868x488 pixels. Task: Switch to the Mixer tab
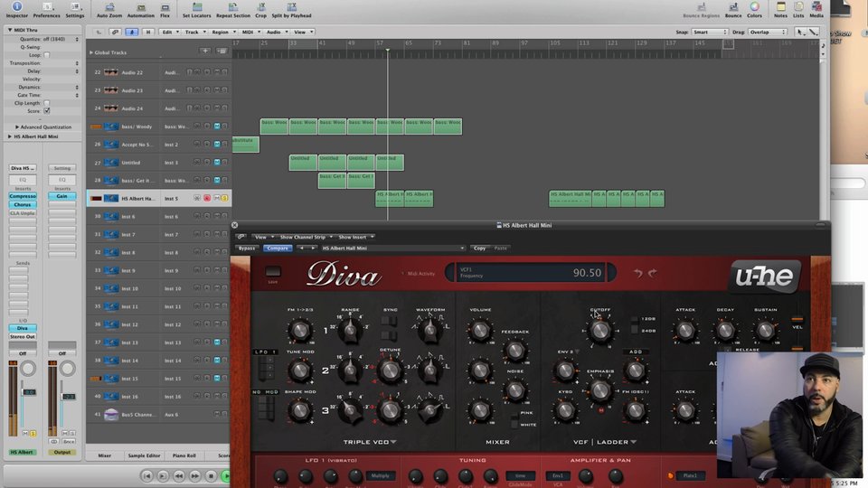[105, 455]
